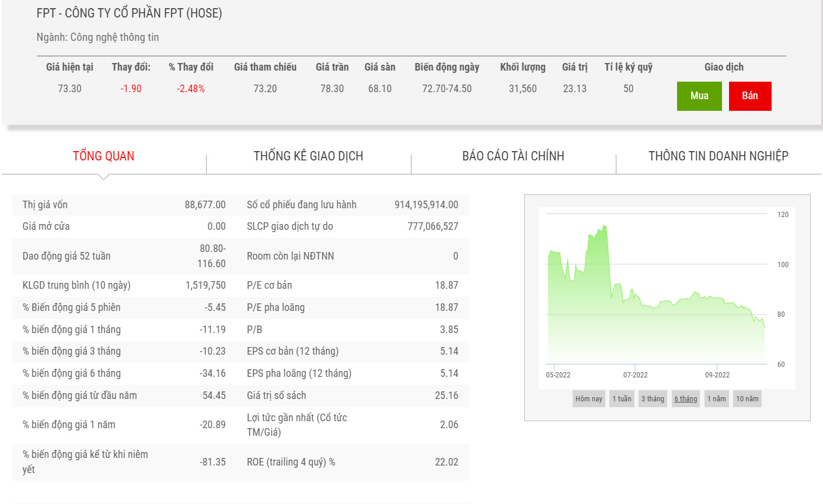Viewport: 823px width, 504px height.
Task: Select the Hôm nay chart range
Action: coord(588,399)
